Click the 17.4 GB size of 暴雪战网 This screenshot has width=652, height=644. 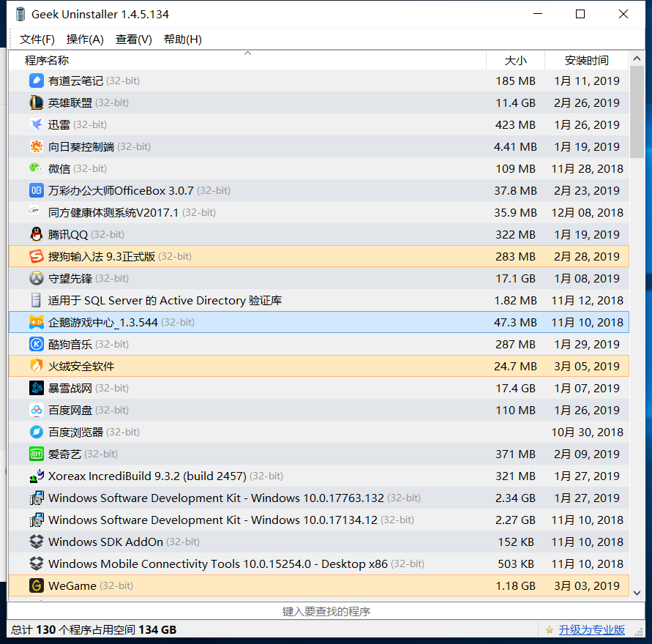pos(515,389)
